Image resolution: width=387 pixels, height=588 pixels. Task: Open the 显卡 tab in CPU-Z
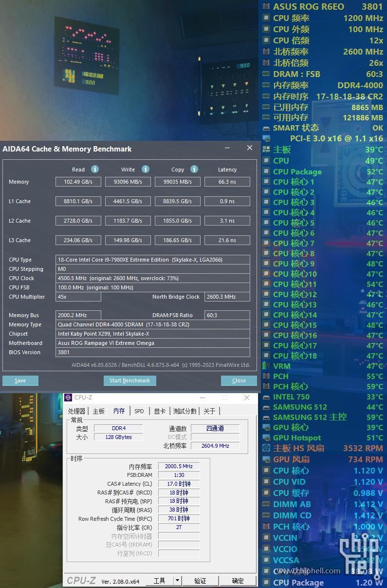160,411
